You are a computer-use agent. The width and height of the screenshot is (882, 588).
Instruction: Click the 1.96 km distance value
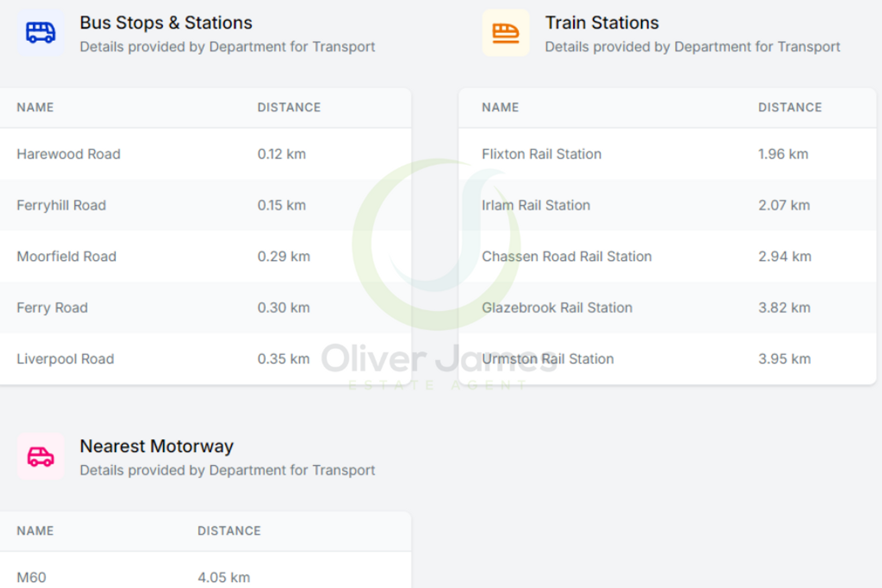coord(783,154)
